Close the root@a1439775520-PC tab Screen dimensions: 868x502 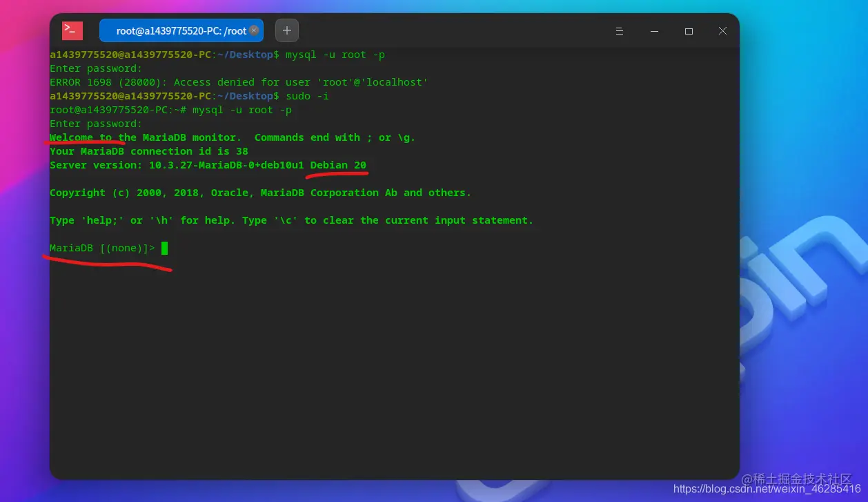pos(254,30)
